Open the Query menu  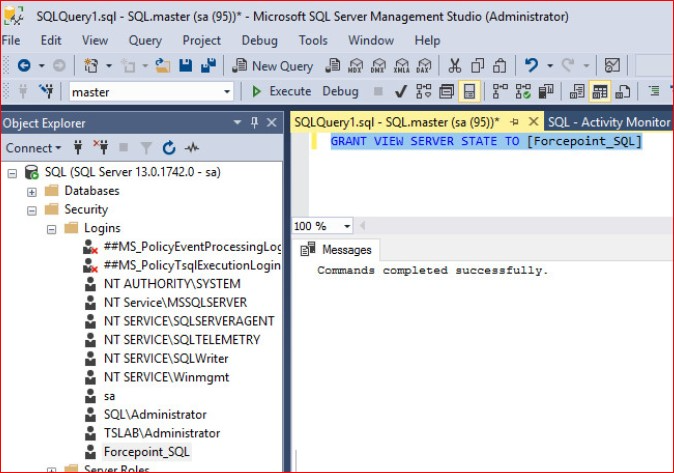[x=145, y=40]
